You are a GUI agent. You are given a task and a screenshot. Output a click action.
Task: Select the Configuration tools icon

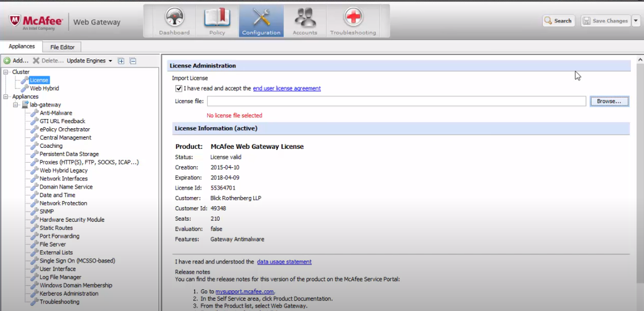coord(261,18)
